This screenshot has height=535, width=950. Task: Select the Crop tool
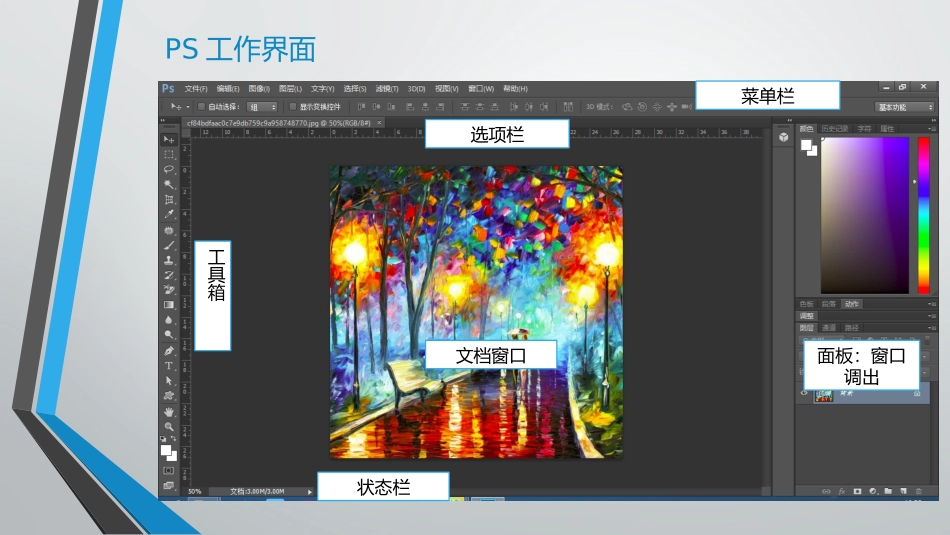click(169, 199)
